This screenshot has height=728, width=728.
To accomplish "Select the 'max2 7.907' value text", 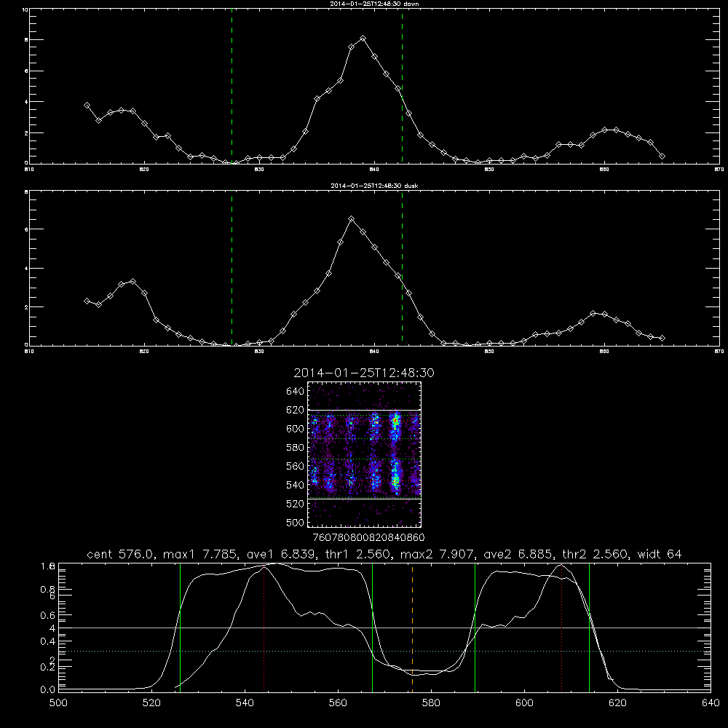I will [436, 554].
